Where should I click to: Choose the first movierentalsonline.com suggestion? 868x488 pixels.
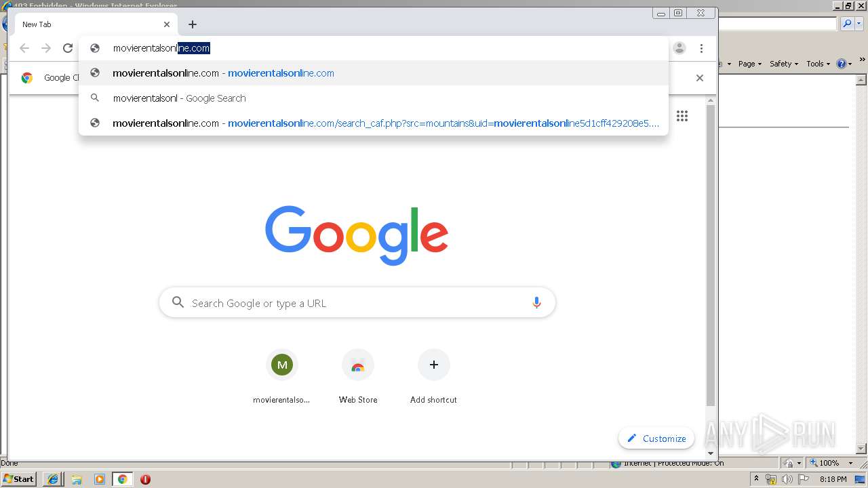(x=373, y=73)
